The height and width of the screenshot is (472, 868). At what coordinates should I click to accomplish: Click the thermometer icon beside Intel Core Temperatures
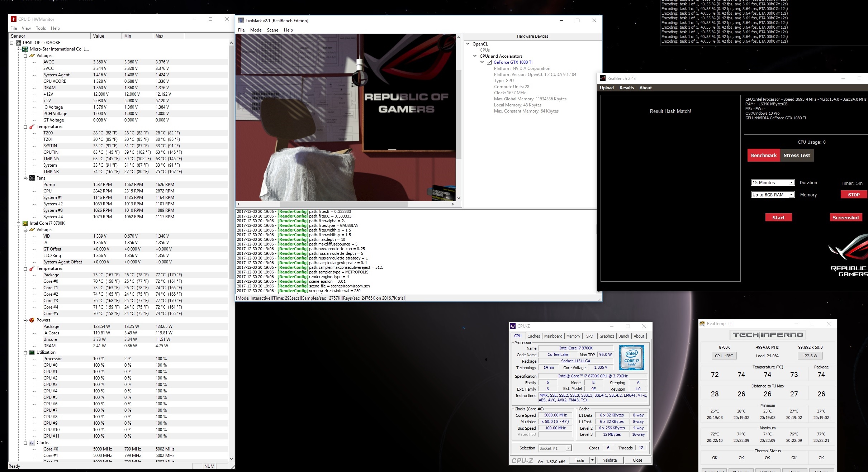point(32,268)
